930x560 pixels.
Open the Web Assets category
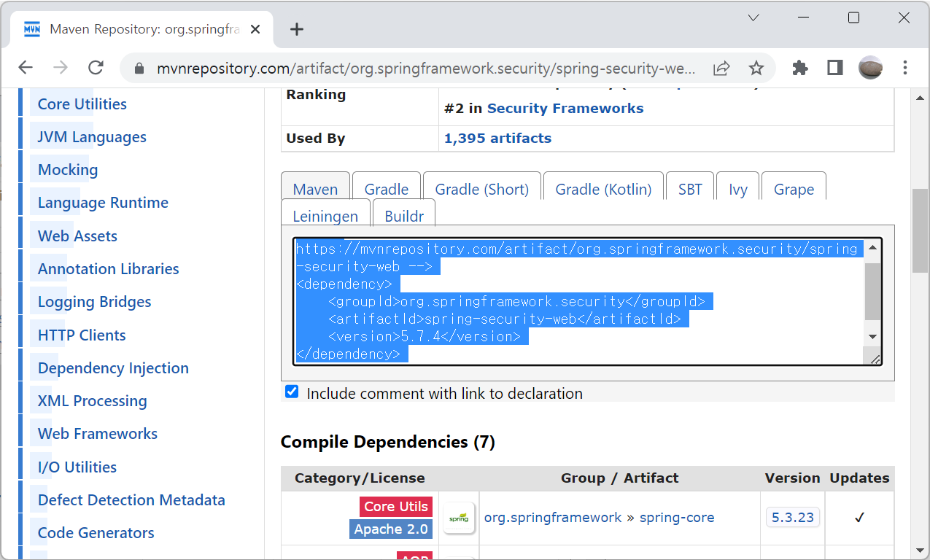(x=77, y=236)
